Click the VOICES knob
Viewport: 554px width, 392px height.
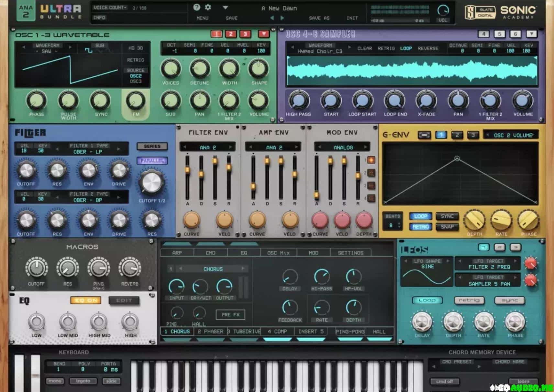pos(171,69)
